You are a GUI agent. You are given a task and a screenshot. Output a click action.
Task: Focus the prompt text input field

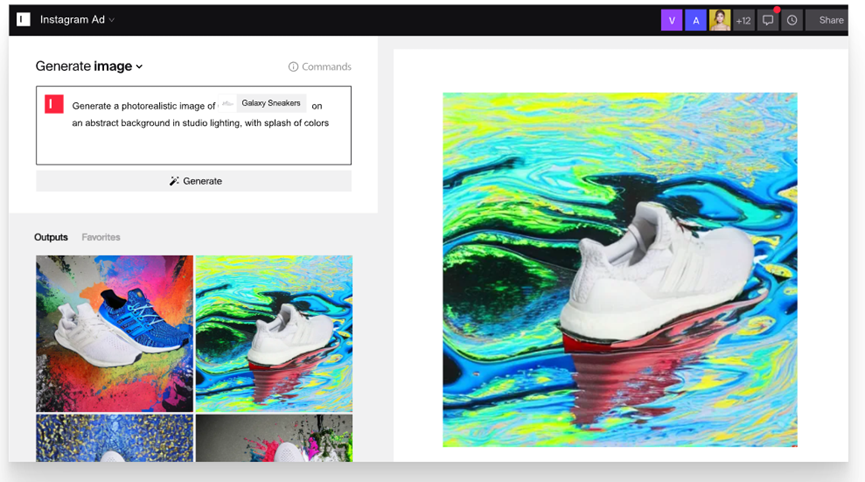[194, 125]
